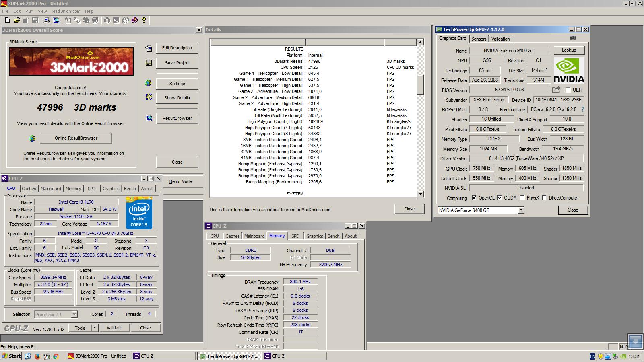The height and width of the screenshot is (362, 644).
Task: Open the NVIDIA tray icon
Action: (x=623, y=356)
